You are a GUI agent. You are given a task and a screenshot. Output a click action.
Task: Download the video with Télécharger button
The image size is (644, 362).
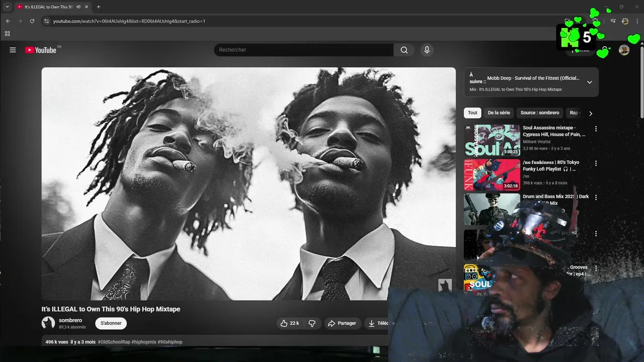tap(377, 323)
